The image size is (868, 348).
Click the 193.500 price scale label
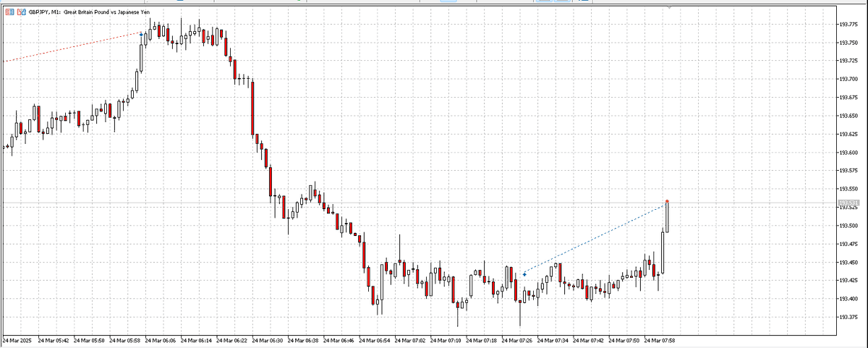point(848,226)
